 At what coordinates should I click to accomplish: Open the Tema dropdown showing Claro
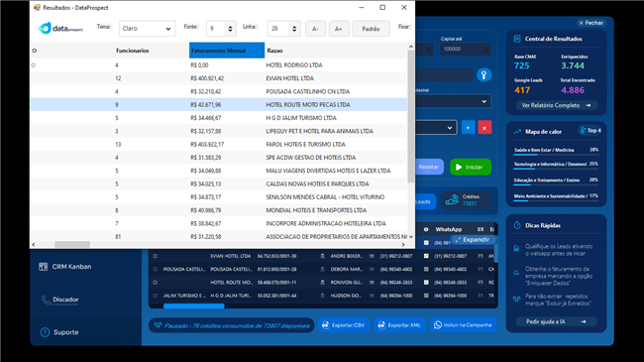147,29
